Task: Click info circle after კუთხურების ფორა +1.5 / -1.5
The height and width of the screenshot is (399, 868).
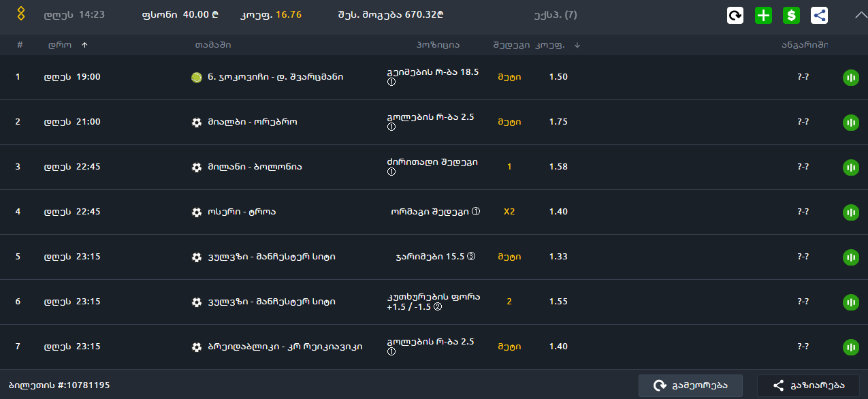Action: [438, 307]
